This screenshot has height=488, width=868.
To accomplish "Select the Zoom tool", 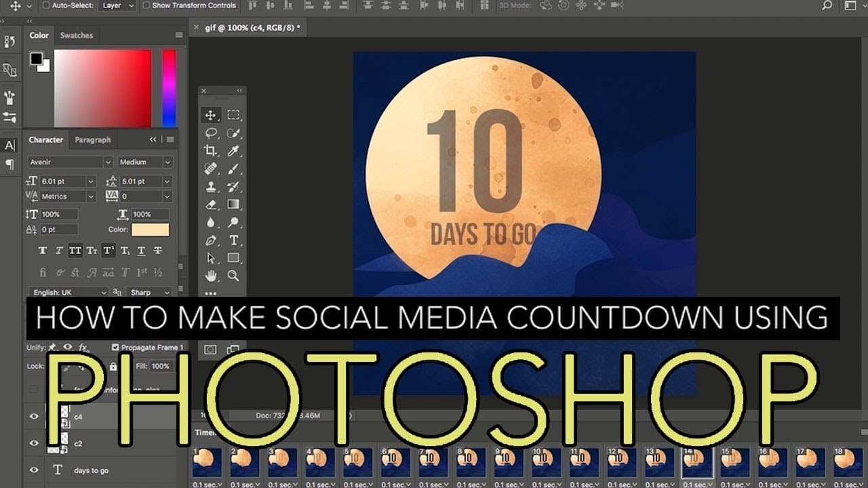I will tap(233, 275).
